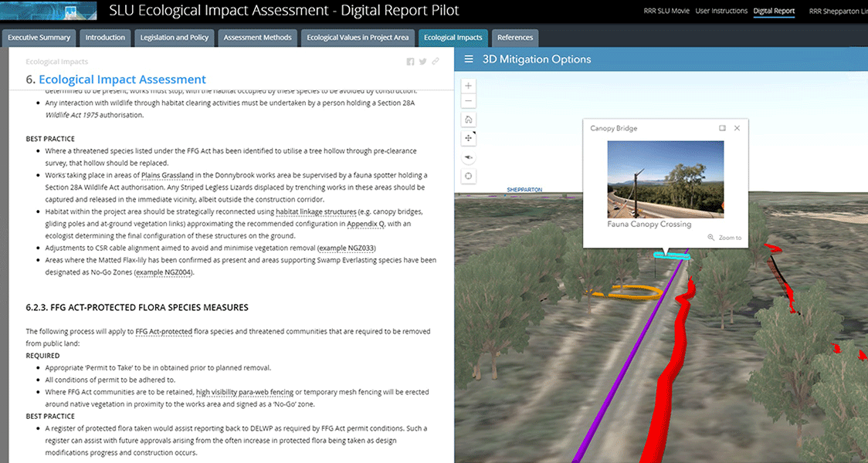The width and height of the screenshot is (868, 463).
Task: Reset the map compass orientation
Action: (468, 157)
